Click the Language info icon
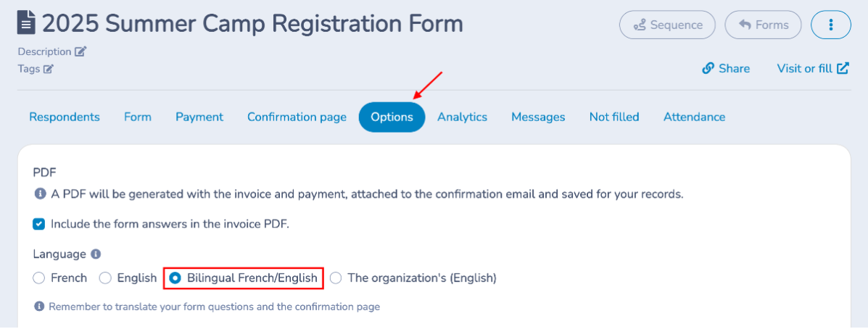This screenshot has height=329, width=868. click(x=96, y=254)
